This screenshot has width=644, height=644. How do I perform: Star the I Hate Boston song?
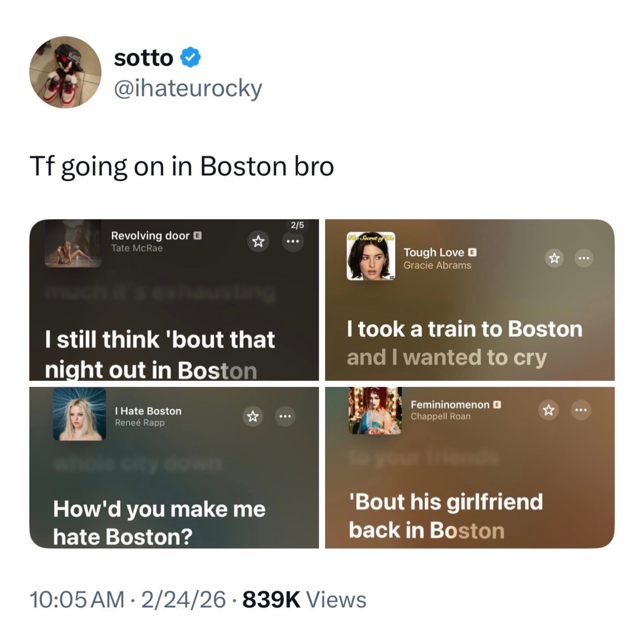[x=253, y=416]
